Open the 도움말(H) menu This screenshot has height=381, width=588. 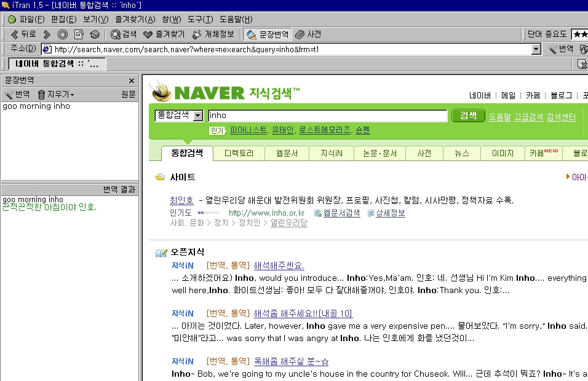tap(236, 19)
